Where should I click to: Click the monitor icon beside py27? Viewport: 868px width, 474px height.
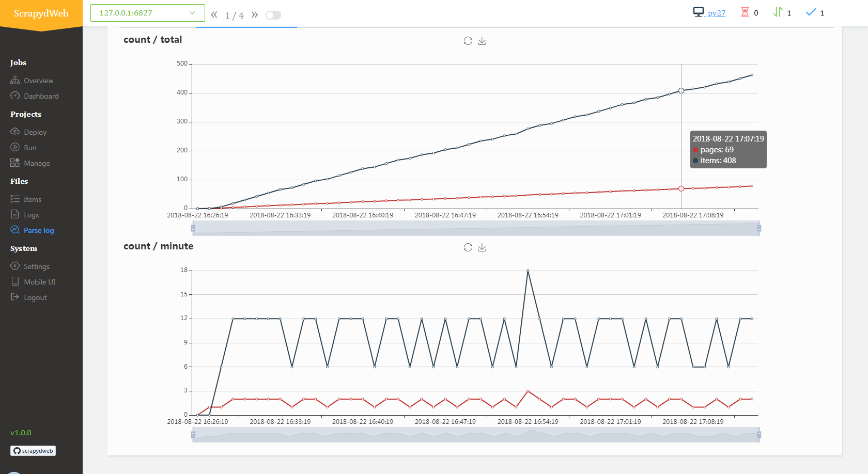(x=699, y=12)
